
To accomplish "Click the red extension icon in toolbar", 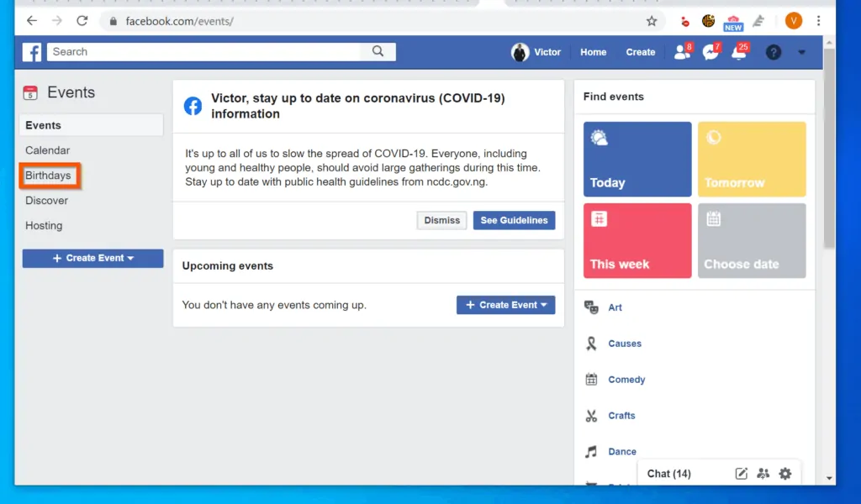I will [x=684, y=21].
